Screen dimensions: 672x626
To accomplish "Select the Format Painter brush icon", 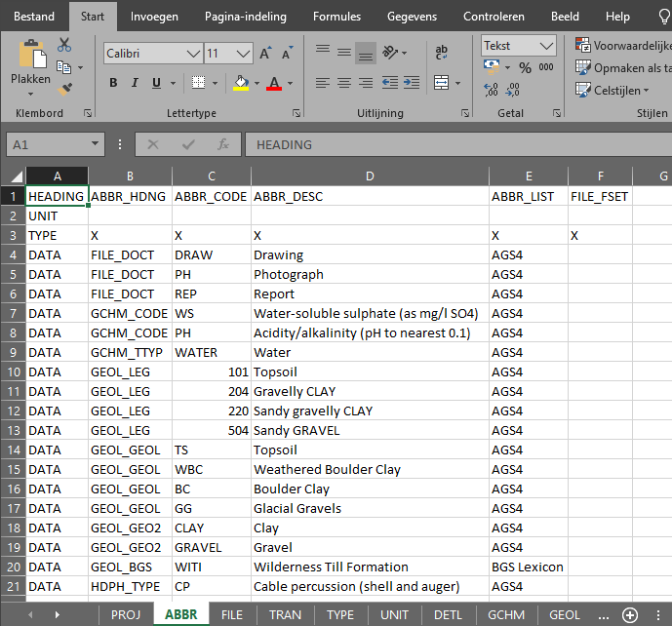I will tap(64, 89).
